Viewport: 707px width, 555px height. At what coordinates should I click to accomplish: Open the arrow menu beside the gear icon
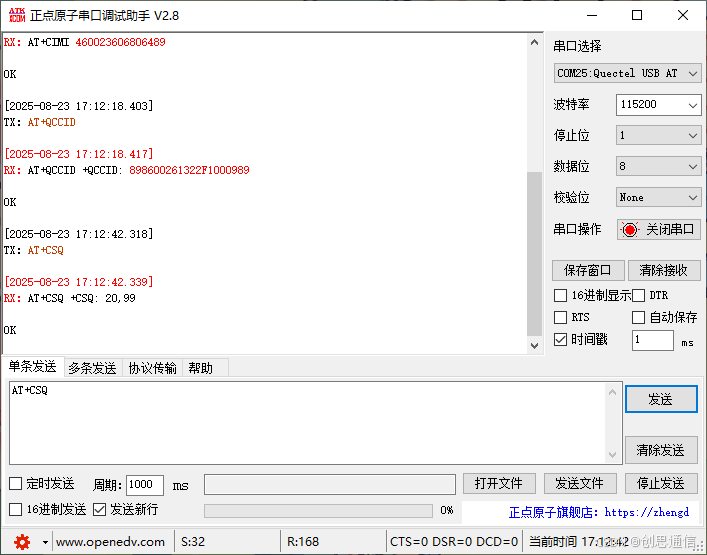[45, 542]
